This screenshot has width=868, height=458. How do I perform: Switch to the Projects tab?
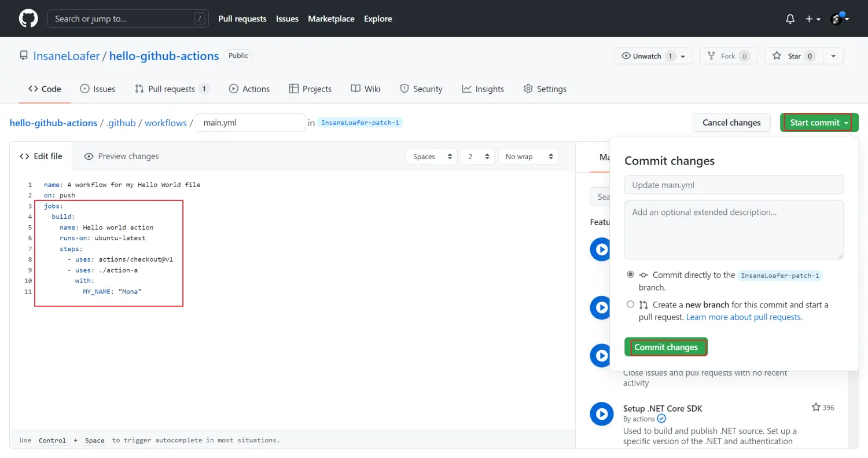pyautogui.click(x=310, y=89)
